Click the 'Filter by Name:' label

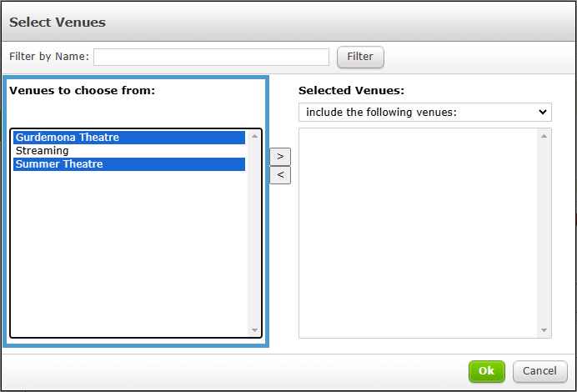(x=49, y=57)
